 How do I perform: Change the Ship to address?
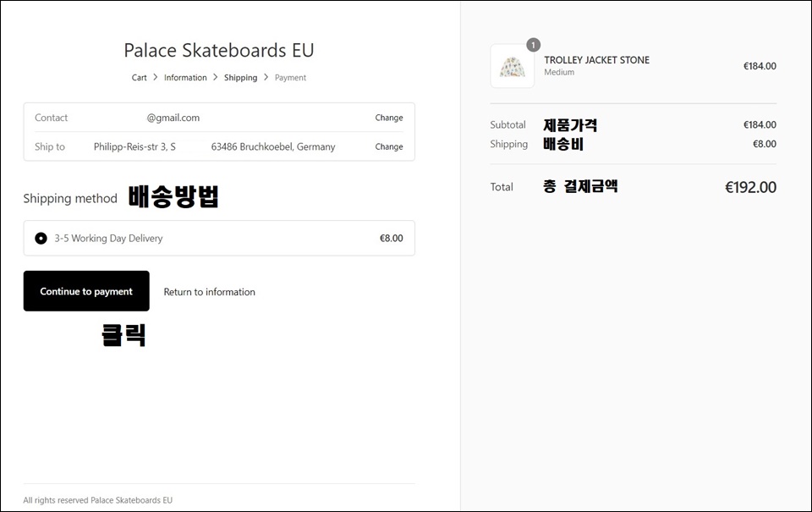tap(389, 146)
